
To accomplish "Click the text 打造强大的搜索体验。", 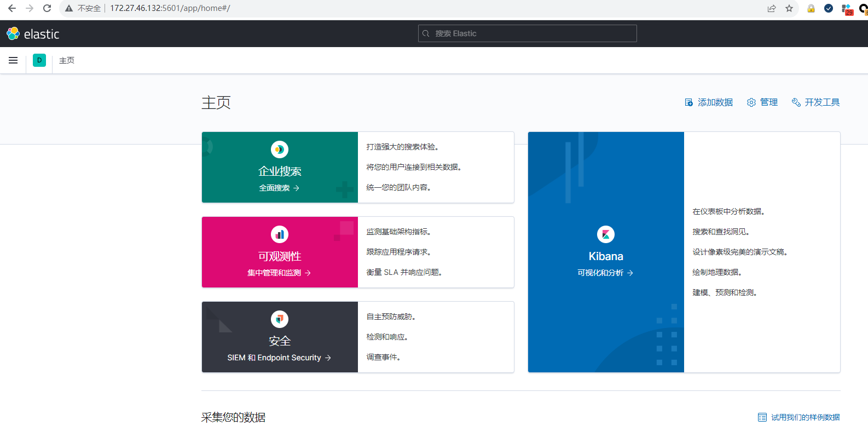I will (403, 147).
